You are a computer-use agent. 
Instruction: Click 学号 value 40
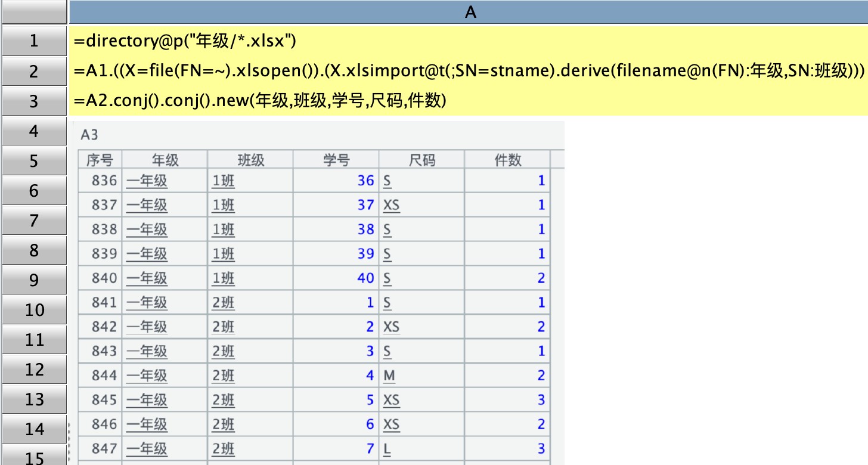click(x=365, y=278)
